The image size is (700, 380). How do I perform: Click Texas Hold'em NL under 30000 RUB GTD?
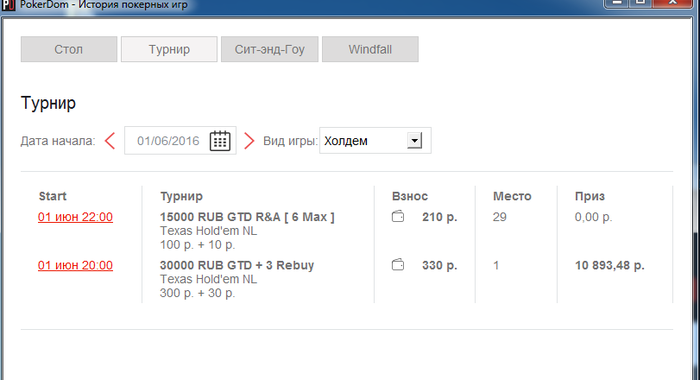coord(208,279)
